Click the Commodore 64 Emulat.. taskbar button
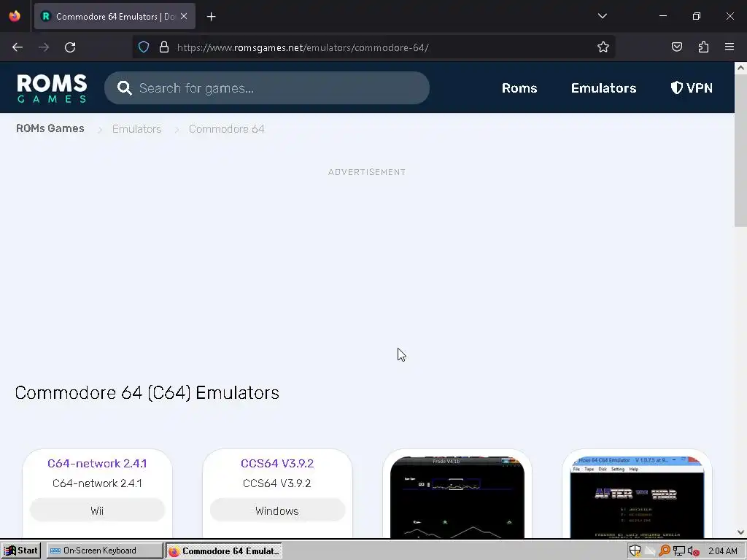This screenshot has height=560, width=747. click(x=224, y=551)
